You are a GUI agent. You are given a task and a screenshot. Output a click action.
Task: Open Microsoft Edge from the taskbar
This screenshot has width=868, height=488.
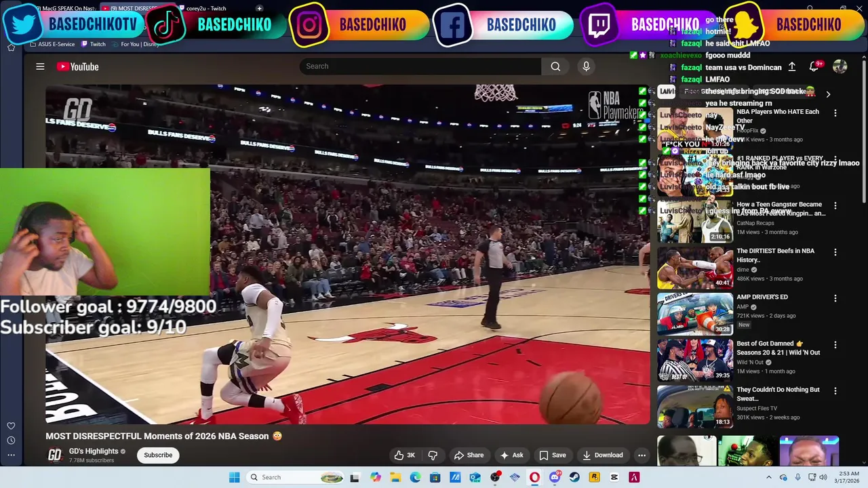415,477
